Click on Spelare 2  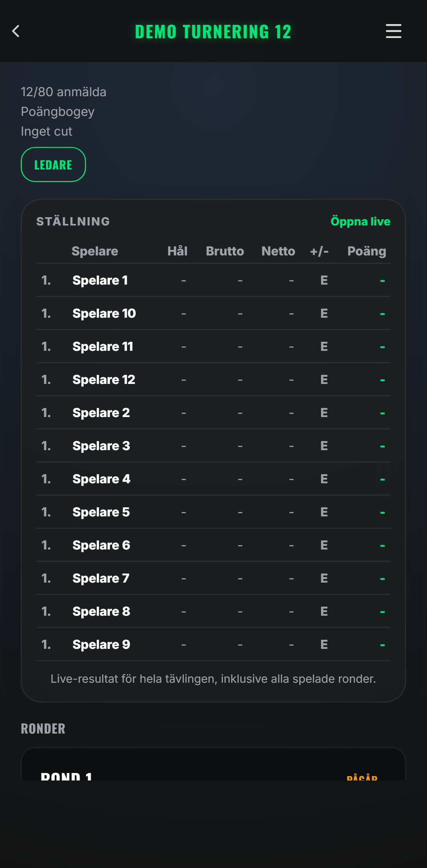tap(213, 413)
